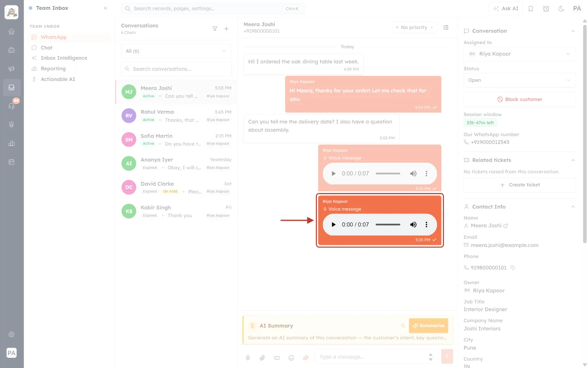Click Create ticket
The width and height of the screenshot is (588, 368).
(519, 185)
